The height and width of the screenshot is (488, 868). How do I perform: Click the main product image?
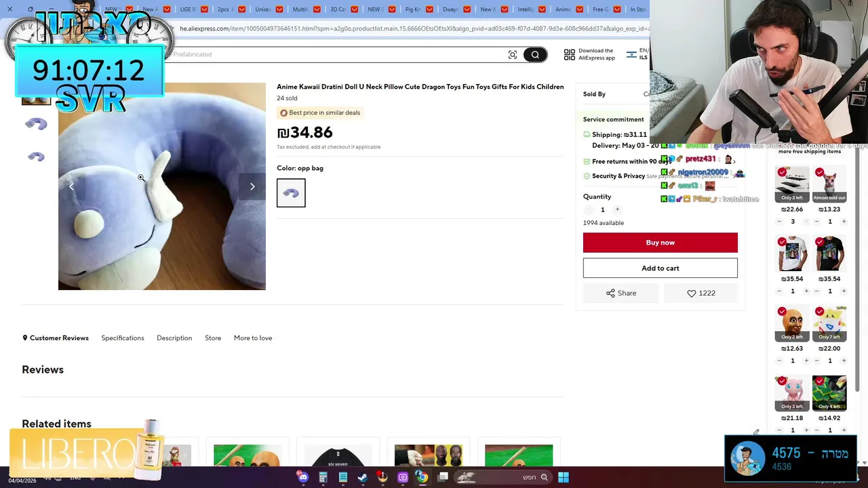click(162, 186)
